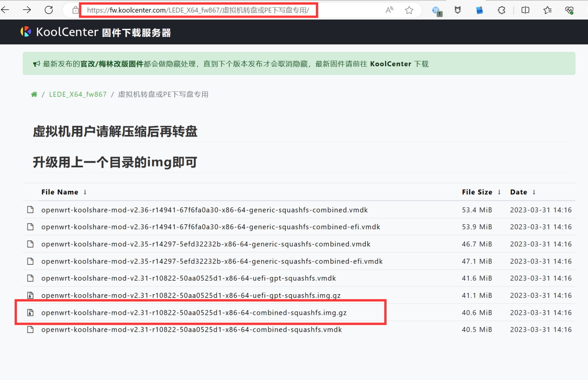Click the file icon of v2.36 generic-squashfs-combined.vmdk
This screenshot has height=380, width=588.
pyautogui.click(x=31, y=210)
